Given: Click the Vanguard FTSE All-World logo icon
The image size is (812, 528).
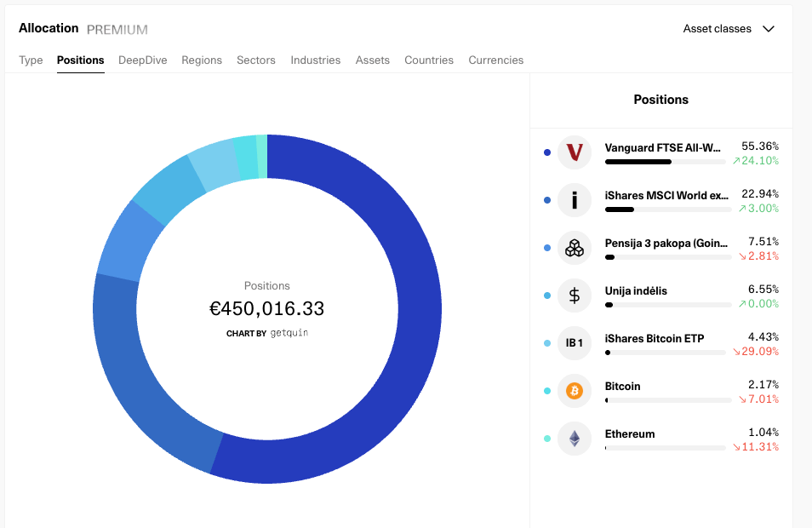Looking at the screenshot, I should click(575, 152).
